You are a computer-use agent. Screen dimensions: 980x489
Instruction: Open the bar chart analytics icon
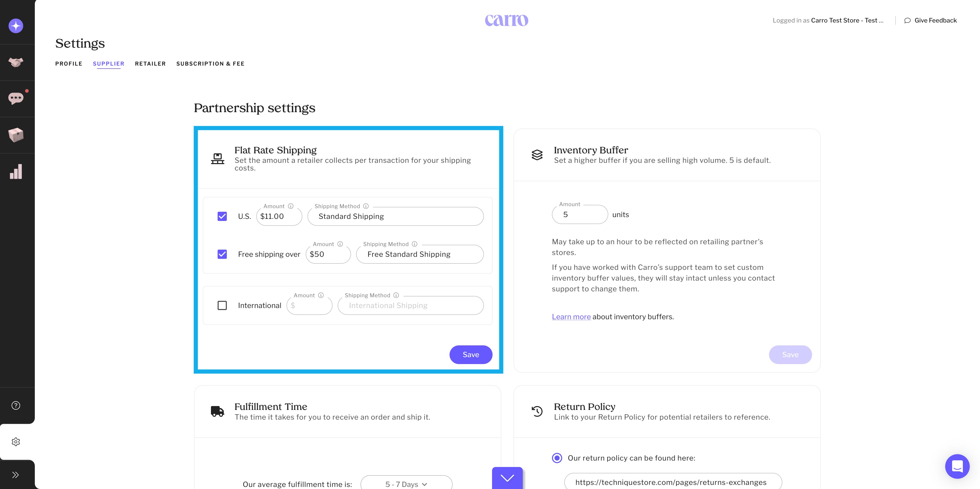pos(16,172)
